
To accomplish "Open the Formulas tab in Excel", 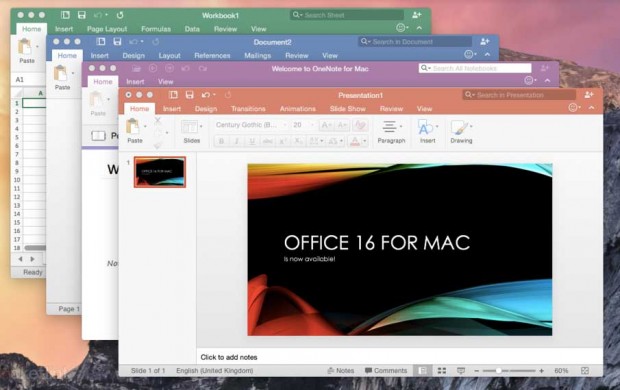I will (x=156, y=29).
